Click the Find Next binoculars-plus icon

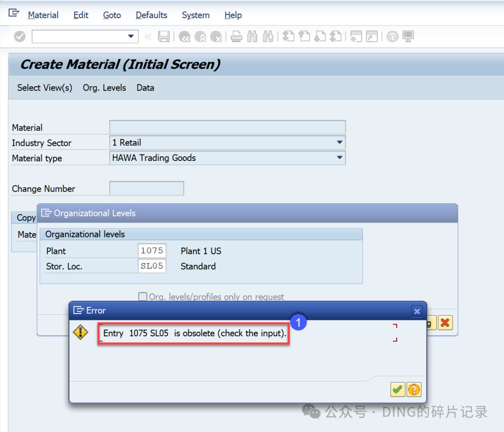click(x=268, y=36)
